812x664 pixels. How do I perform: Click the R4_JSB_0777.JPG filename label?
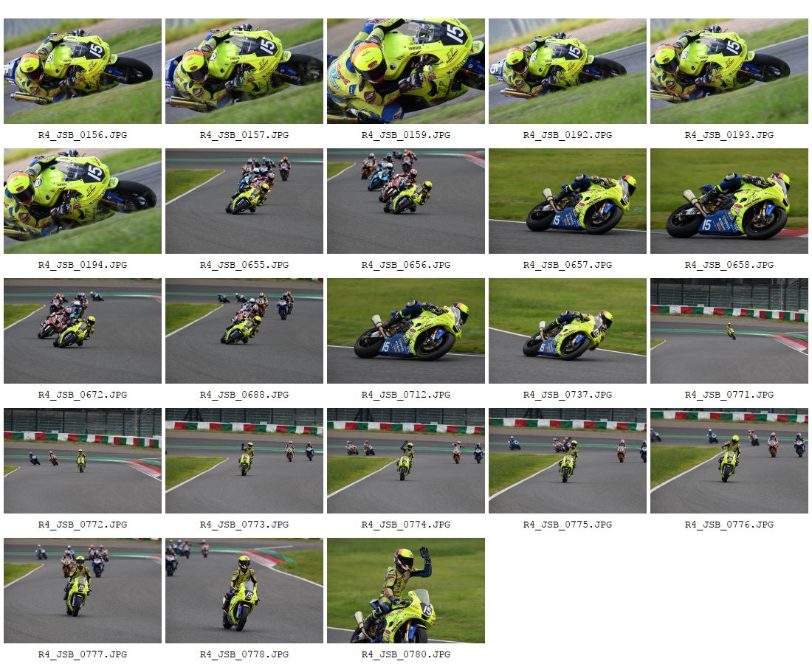(83, 654)
